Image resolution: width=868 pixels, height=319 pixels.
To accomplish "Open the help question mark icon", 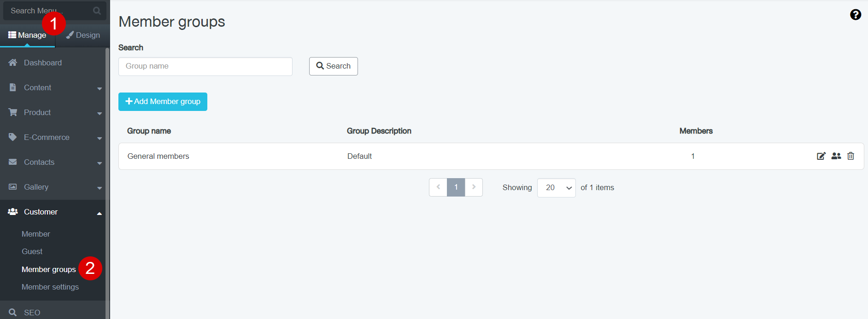I will click(x=856, y=15).
